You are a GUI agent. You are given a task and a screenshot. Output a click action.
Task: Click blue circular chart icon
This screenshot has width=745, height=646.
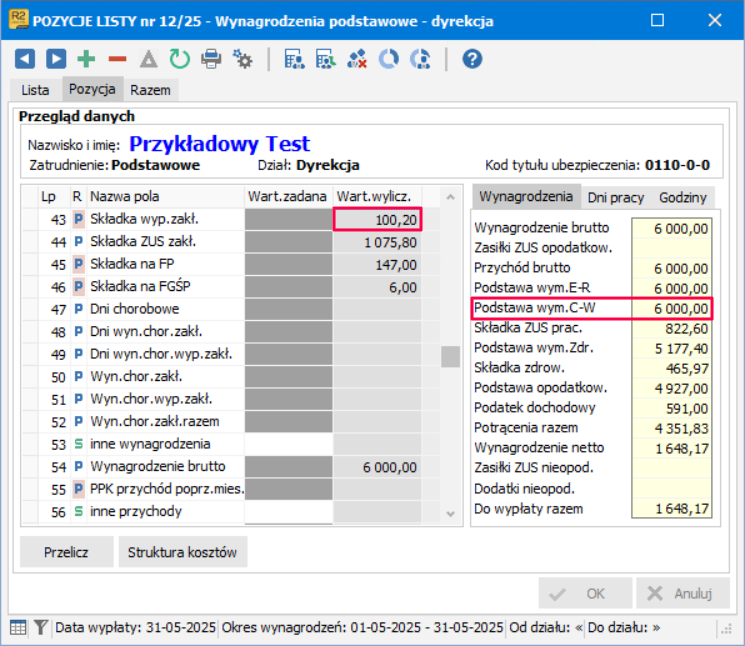[x=389, y=59]
